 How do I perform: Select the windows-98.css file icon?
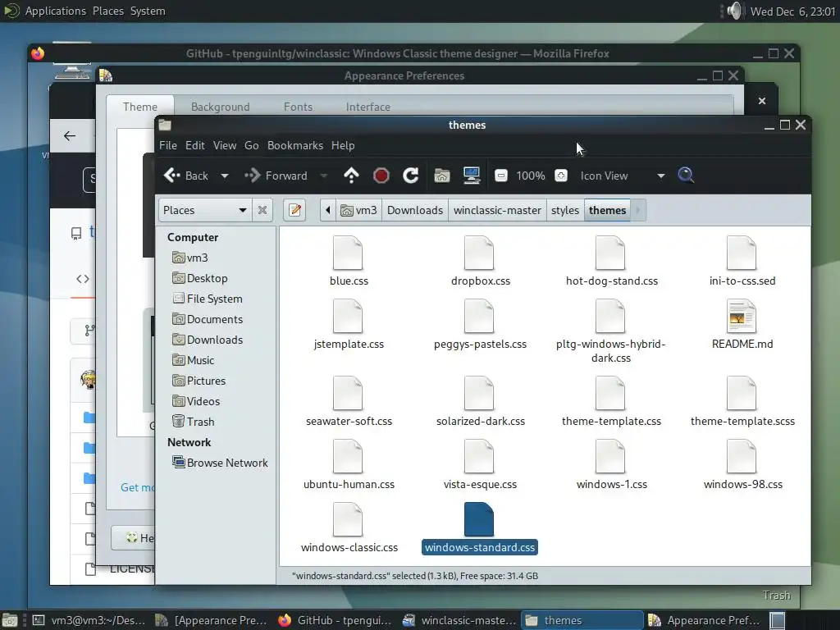pos(742,456)
